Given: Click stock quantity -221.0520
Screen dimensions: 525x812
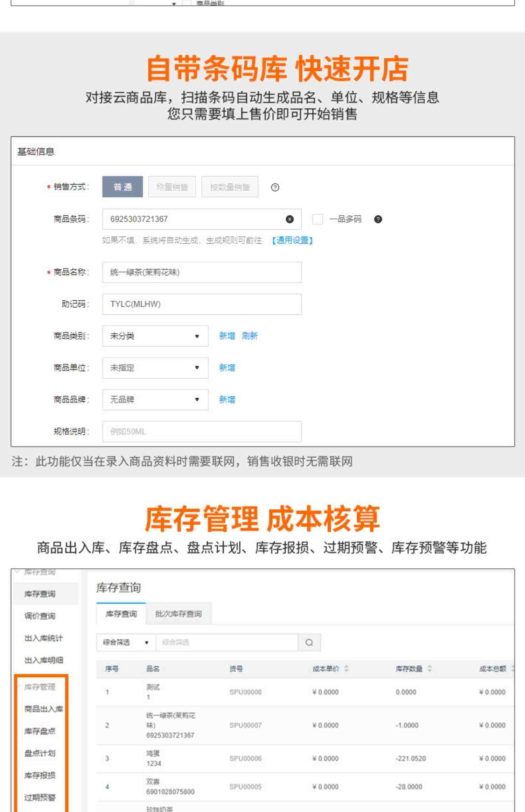Looking at the screenshot, I should click(x=411, y=758).
